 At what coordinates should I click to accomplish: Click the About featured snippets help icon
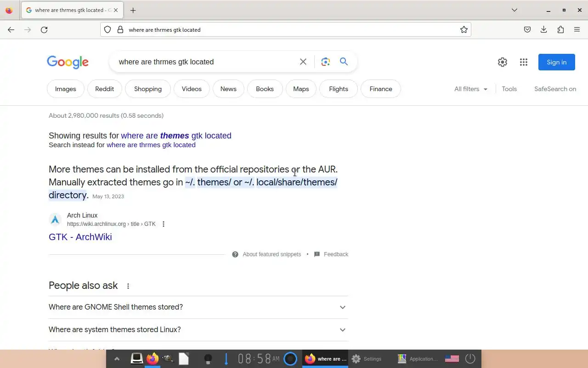(x=235, y=254)
